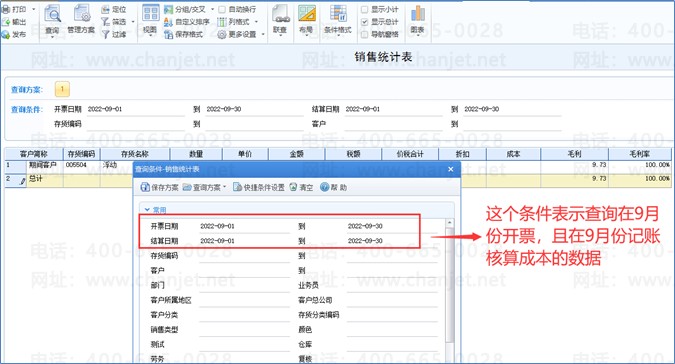
Task: Click the 价税合计 column header
Action: tap(410, 154)
